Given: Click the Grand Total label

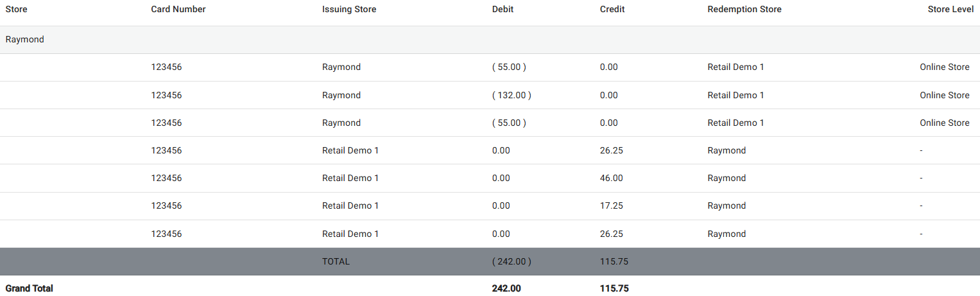Looking at the screenshot, I should click(x=30, y=288).
